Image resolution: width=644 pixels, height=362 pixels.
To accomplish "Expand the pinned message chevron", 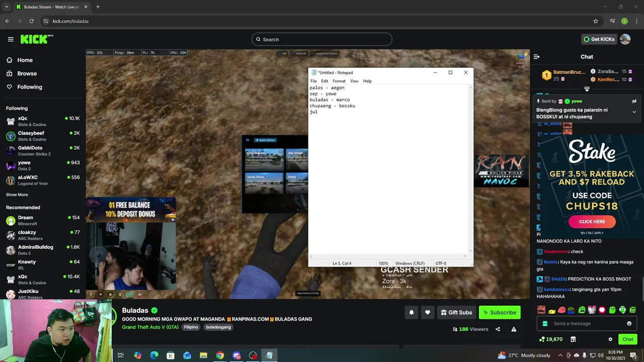I will click(x=634, y=112).
